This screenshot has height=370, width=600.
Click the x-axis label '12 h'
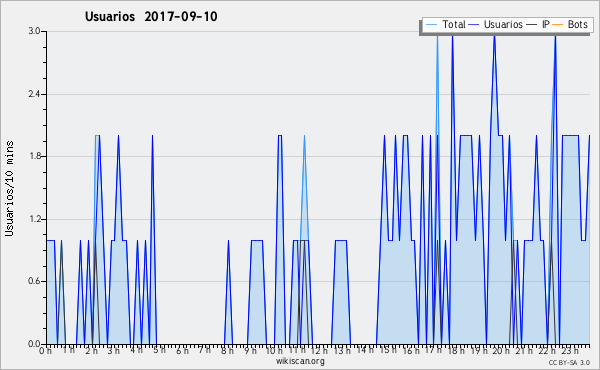click(319, 350)
